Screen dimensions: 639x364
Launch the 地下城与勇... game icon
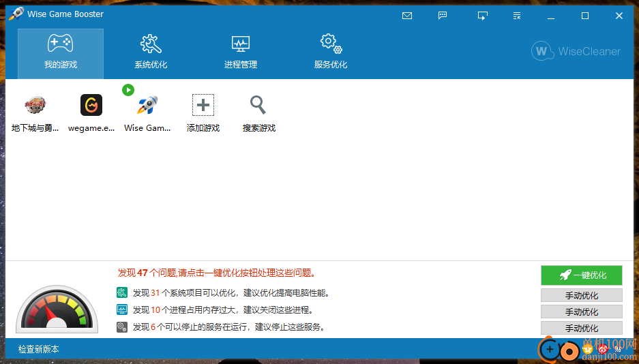(35, 105)
